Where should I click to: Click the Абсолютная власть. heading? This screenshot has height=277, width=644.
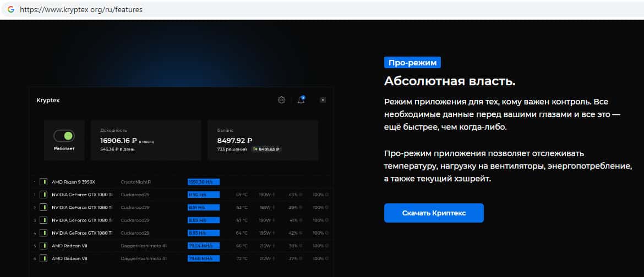point(450,81)
